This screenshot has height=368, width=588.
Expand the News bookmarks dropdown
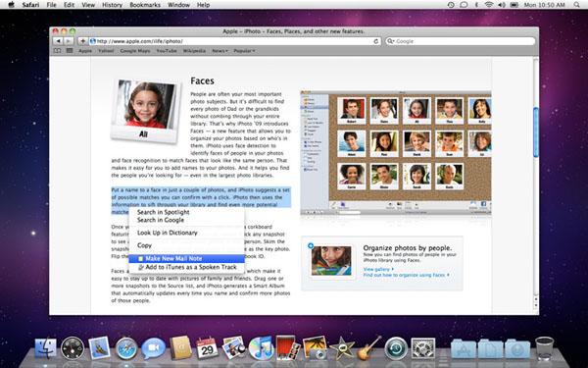(220, 51)
